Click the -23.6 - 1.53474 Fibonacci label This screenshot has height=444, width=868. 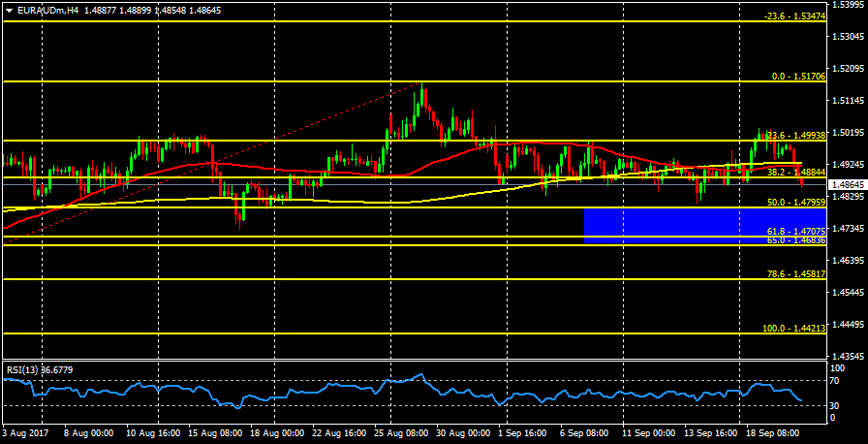[x=793, y=16]
